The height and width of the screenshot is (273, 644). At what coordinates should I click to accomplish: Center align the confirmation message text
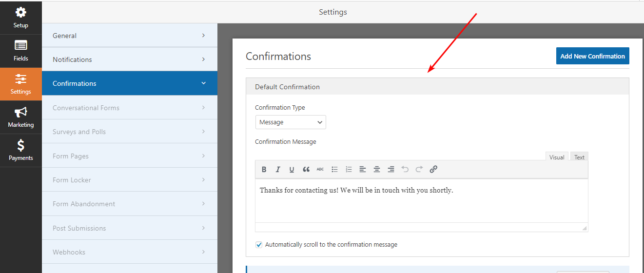pyautogui.click(x=377, y=170)
